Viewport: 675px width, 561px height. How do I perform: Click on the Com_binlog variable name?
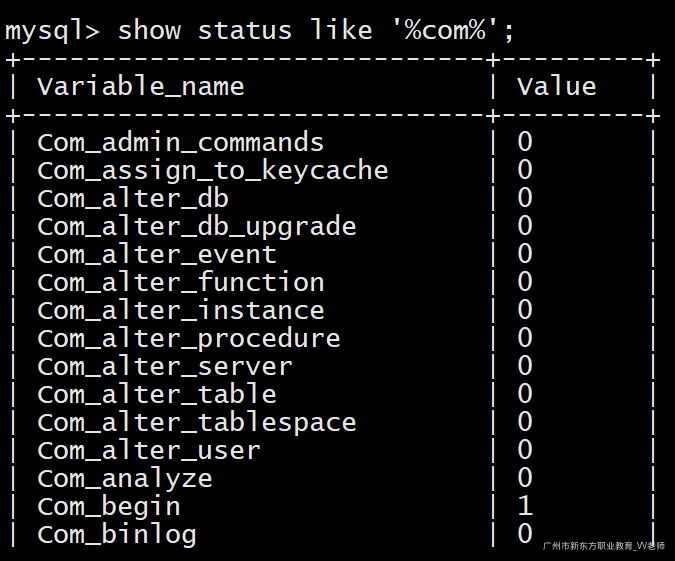[x=117, y=535]
